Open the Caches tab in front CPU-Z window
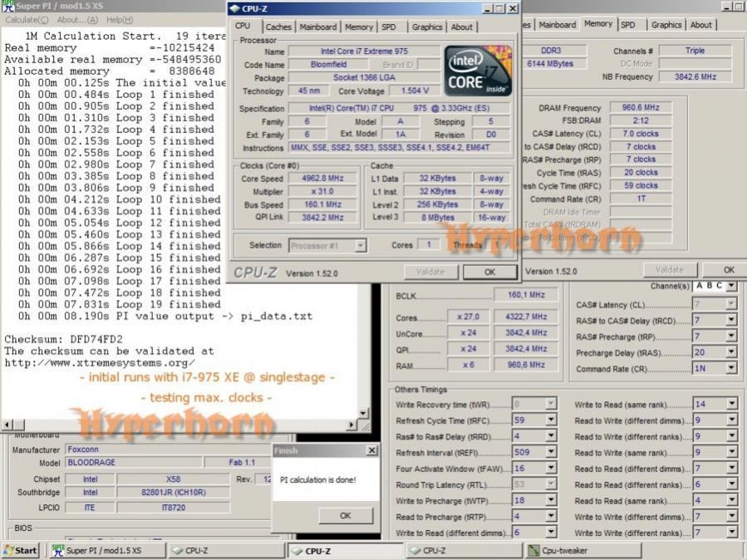Image resolution: width=747 pixels, height=560 pixels. (x=278, y=27)
